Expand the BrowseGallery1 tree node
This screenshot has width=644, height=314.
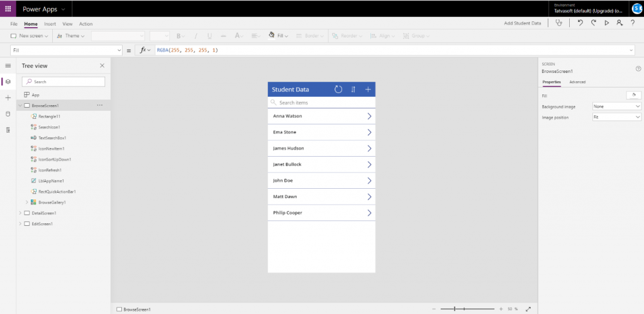(27, 202)
